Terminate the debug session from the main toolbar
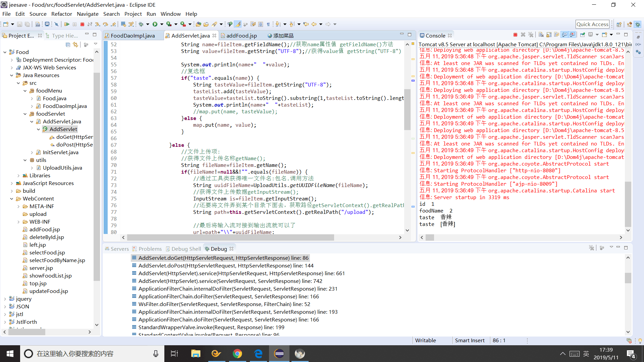The image size is (644, 362). pyautogui.click(x=82, y=24)
